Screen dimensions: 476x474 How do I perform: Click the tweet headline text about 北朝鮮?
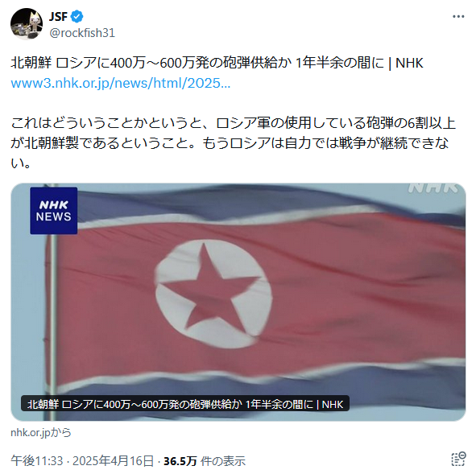tap(217, 63)
